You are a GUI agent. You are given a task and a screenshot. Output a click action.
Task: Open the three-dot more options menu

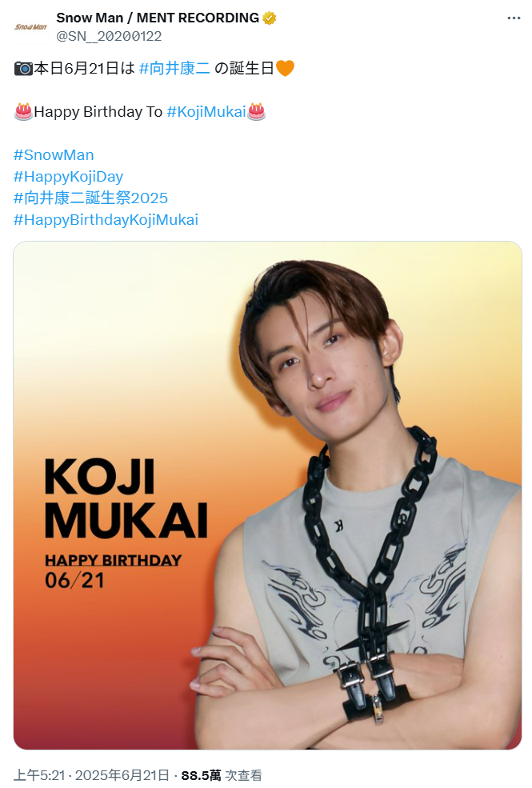(x=514, y=18)
